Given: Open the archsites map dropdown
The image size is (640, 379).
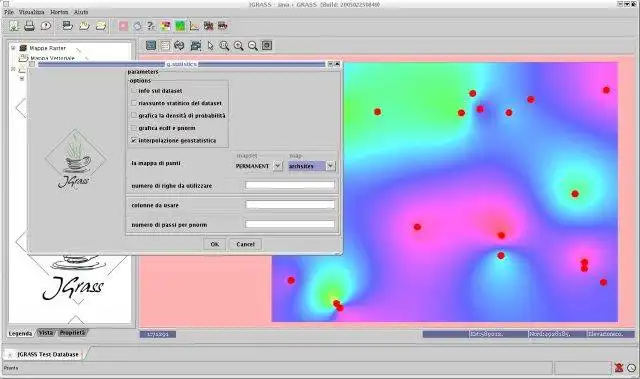Looking at the screenshot, I should (331, 166).
